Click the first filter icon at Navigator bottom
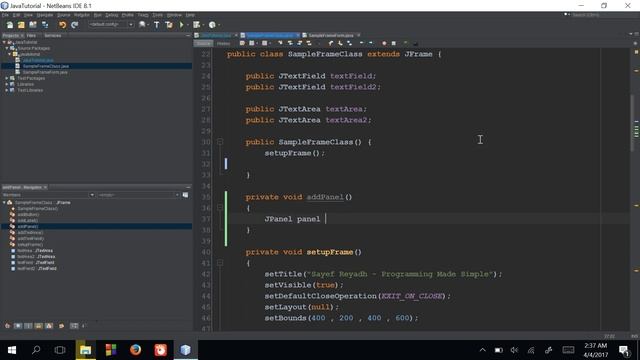This screenshot has height=360, width=640. click(7, 326)
